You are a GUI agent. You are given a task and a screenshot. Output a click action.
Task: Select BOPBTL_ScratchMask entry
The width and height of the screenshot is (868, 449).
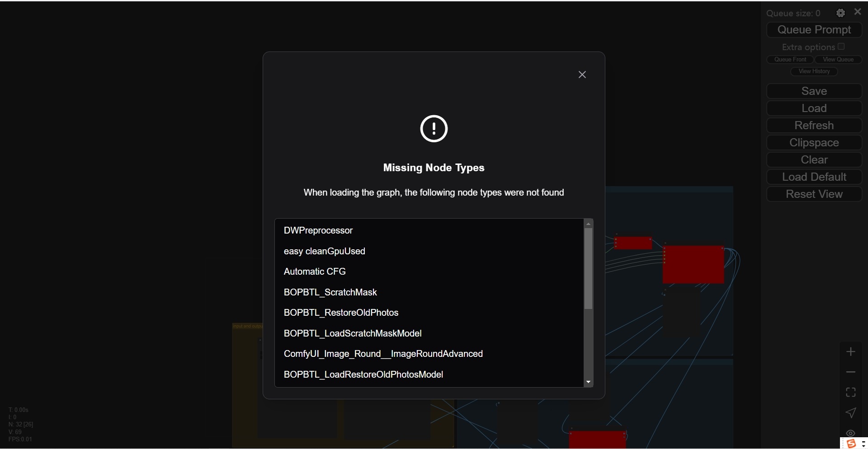330,292
